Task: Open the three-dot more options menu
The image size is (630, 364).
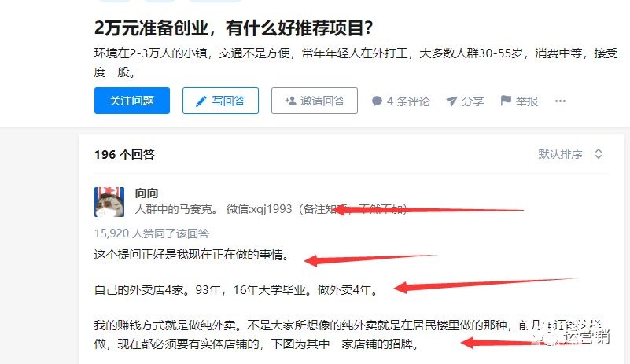Action: click(560, 101)
